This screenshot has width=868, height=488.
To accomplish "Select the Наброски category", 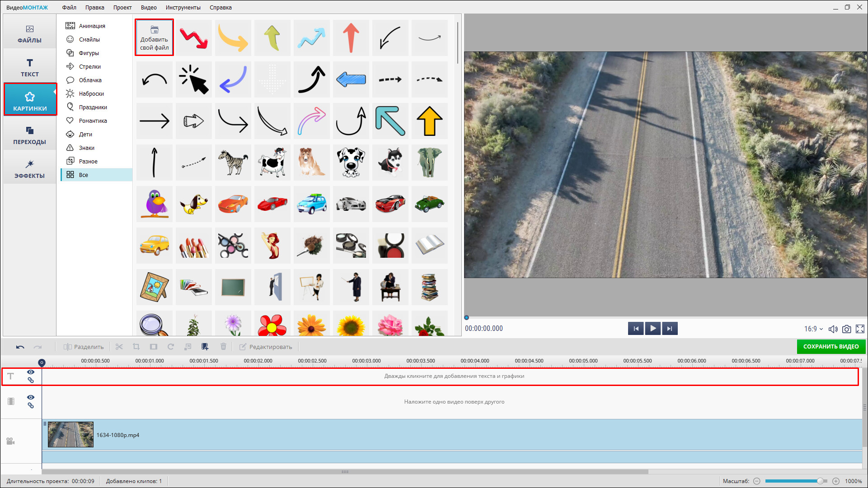I will click(x=96, y=93).
